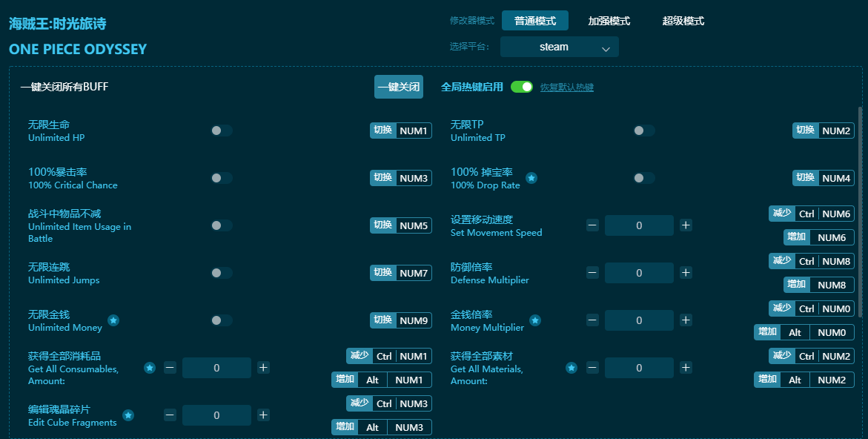Decrease Defense Multiplier with minus button

[592, 272]
